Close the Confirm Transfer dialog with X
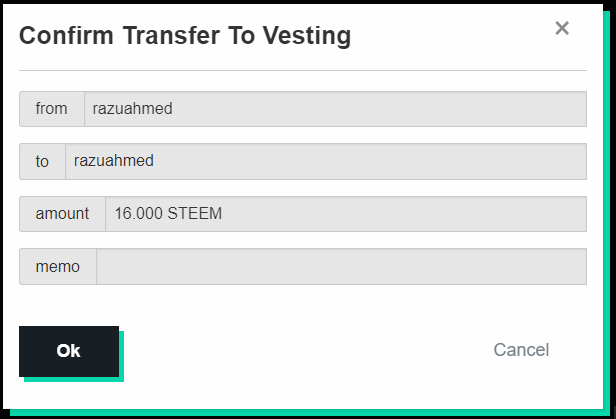 point(562,28)
